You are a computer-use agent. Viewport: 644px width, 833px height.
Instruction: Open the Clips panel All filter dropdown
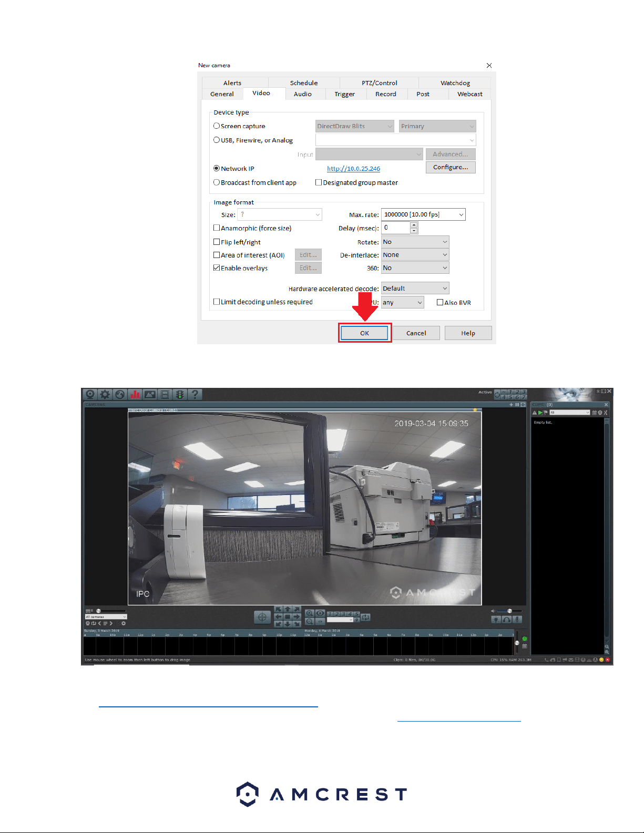[x=570, y=413]
